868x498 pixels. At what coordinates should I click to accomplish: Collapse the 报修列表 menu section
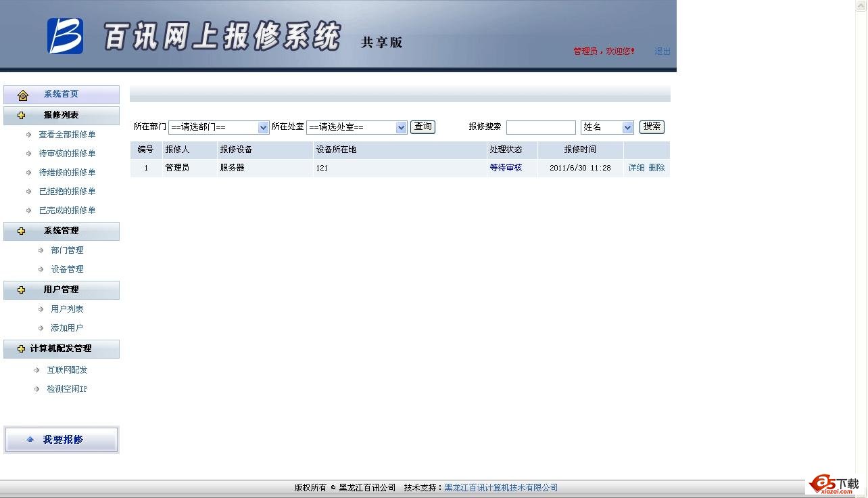pos(62,116)
